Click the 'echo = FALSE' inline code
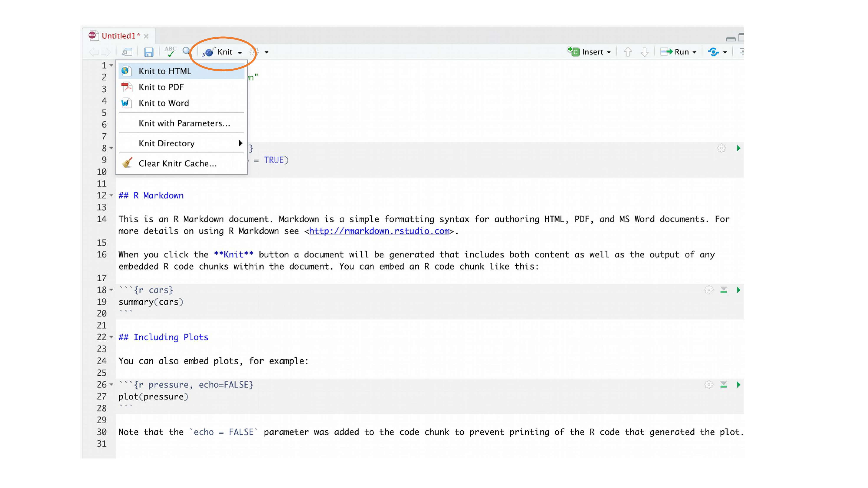This screenshot has width=868, height=488. point(224,432)
